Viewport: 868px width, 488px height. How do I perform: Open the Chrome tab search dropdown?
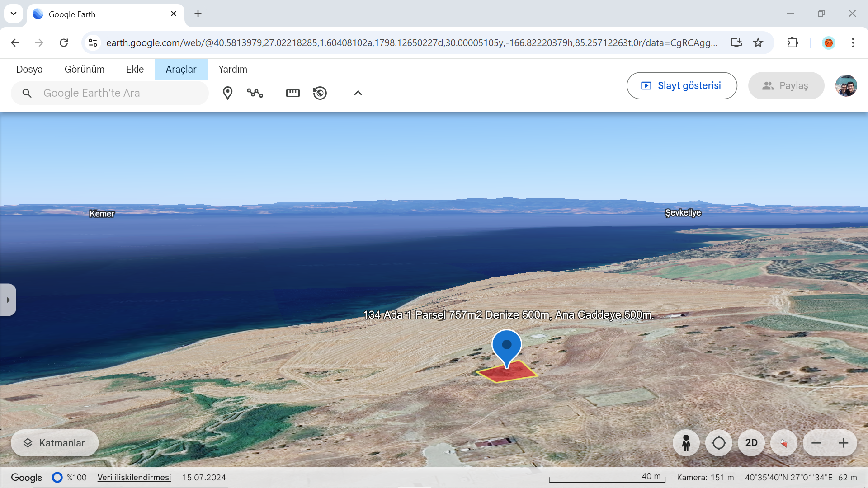pos(14,14)
